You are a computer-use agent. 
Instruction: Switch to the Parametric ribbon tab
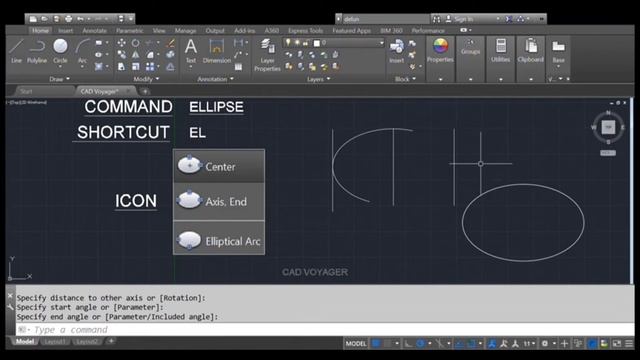(129, 31)
